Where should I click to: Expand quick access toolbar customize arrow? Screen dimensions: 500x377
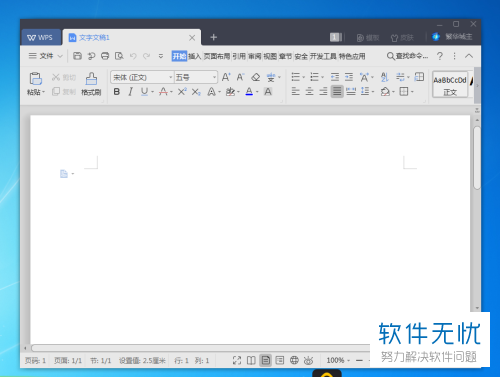161,56
